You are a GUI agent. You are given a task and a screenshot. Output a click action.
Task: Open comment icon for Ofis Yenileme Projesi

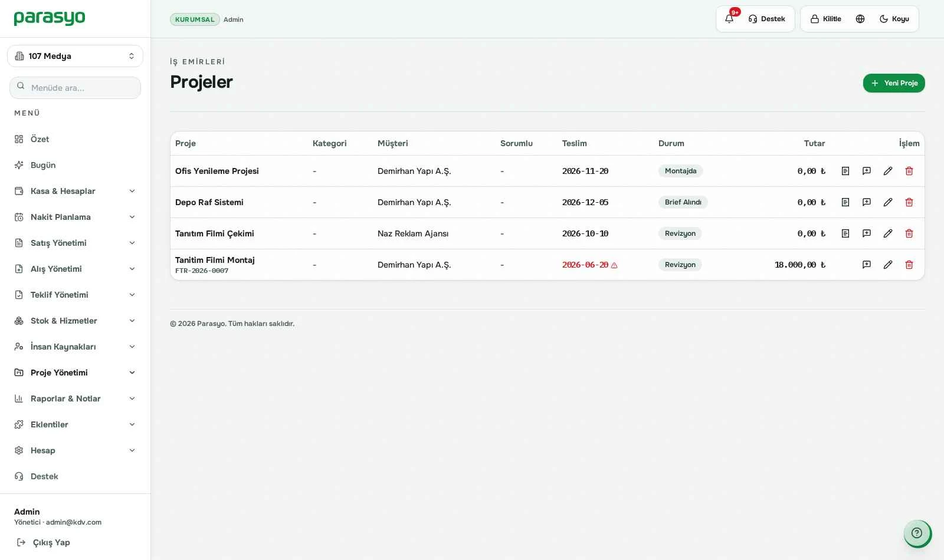(x=867, y=171)
